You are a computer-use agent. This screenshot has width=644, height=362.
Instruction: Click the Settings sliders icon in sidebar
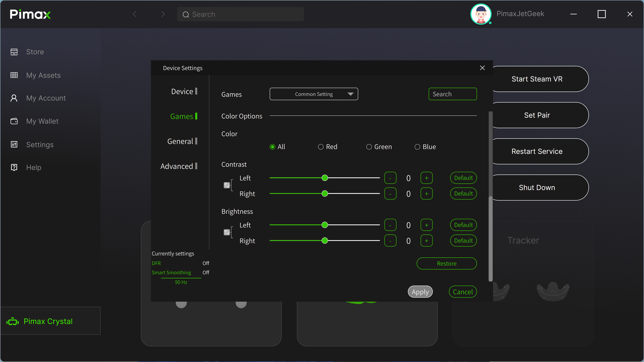14,144
